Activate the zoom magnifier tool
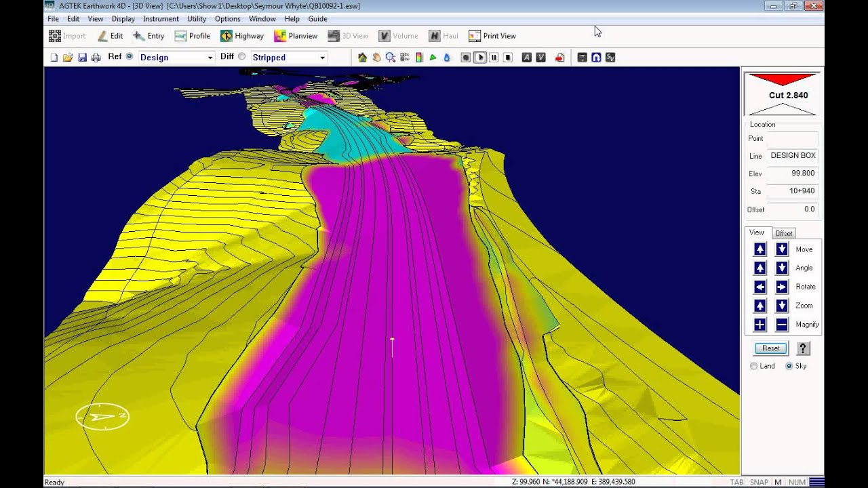Screen dimensions: 868x488 coord(391,58)
